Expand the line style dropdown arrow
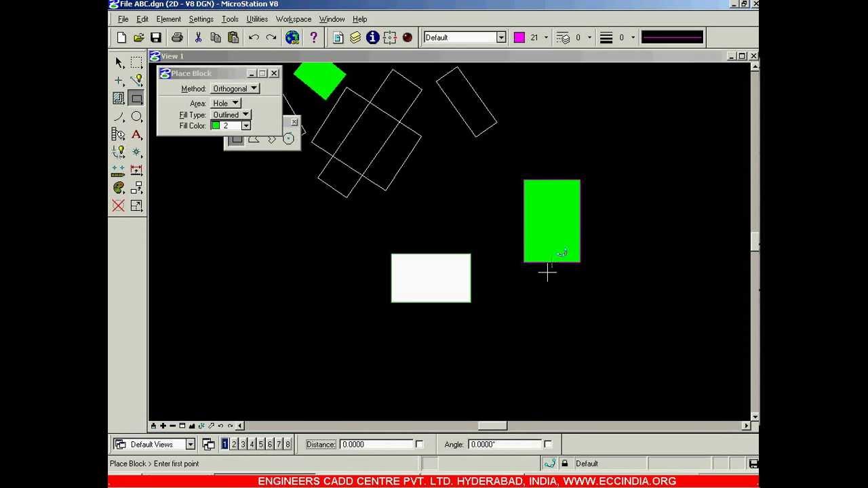The width and height of the screenshot is (868, 488). pos(589,38)
